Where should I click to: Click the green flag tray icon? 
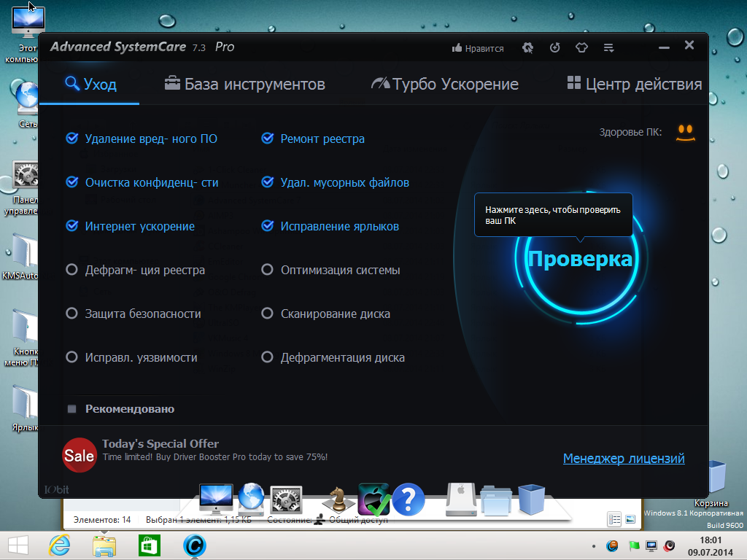(x=634, y=545)
